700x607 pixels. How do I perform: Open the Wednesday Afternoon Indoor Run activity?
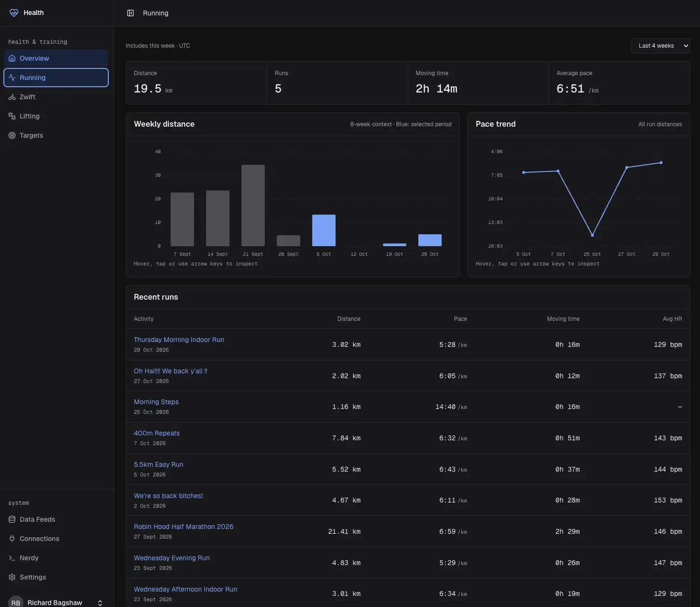point(185,589)
